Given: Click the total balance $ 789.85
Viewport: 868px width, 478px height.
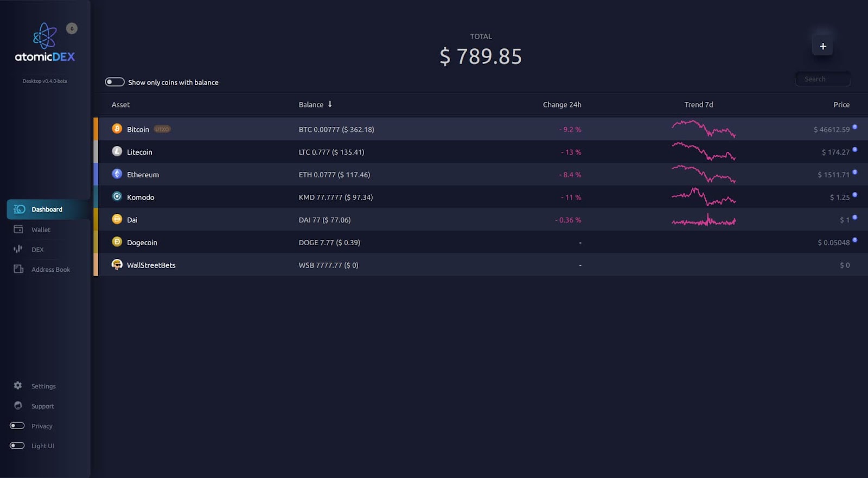Looking at the screenshot, I should (481, 56).
